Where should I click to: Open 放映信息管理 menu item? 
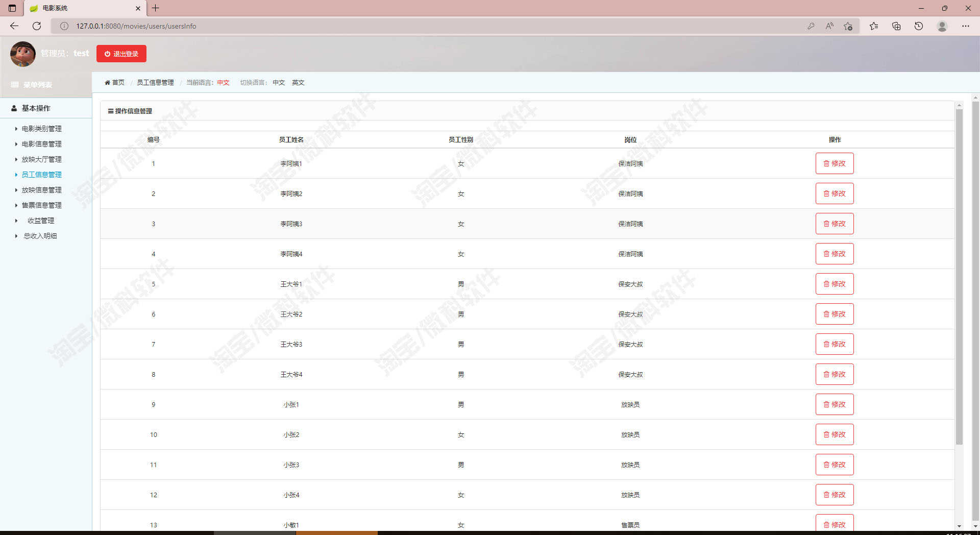point(41,190)
